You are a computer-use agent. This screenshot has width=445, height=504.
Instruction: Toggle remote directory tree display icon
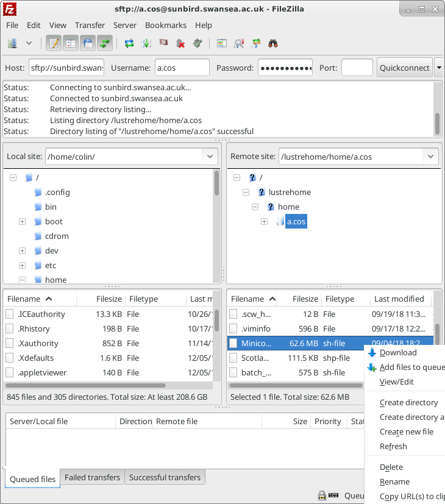point(88,43)
